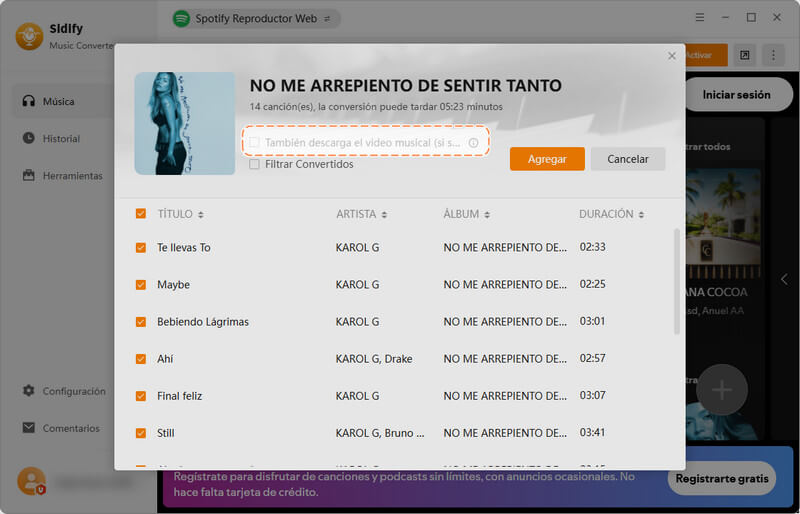The height and width of the screenshot is (514, 800).
Task: Click the user avatar icon at bottom left
Action: click(x=31, y=481)
